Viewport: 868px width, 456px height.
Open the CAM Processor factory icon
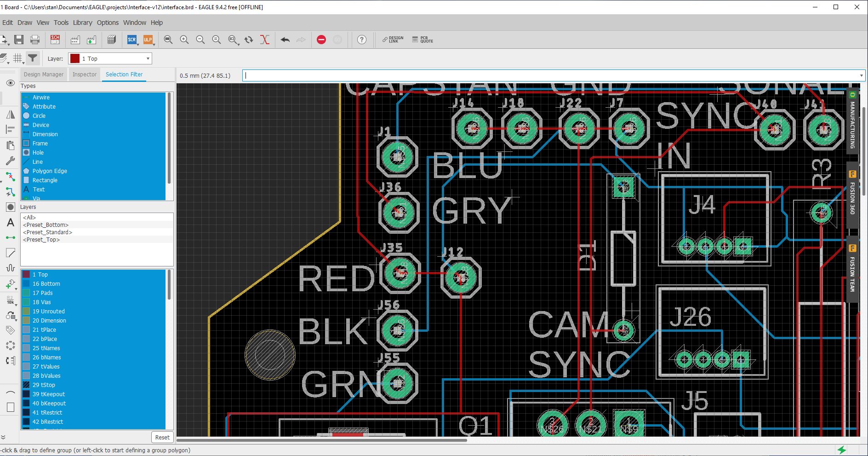[x=75, y=40]
